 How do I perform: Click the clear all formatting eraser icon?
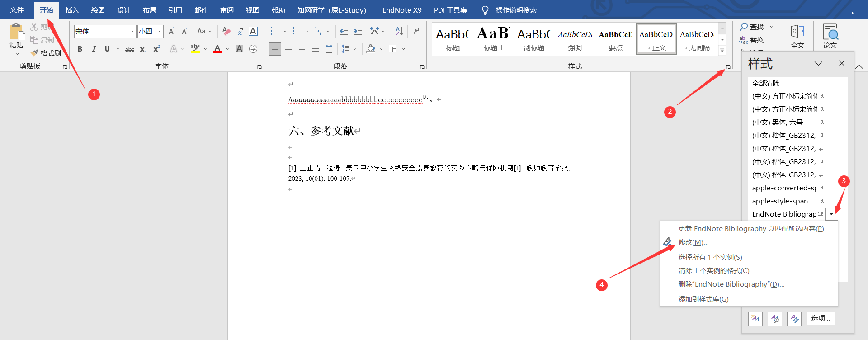[226, 31]
